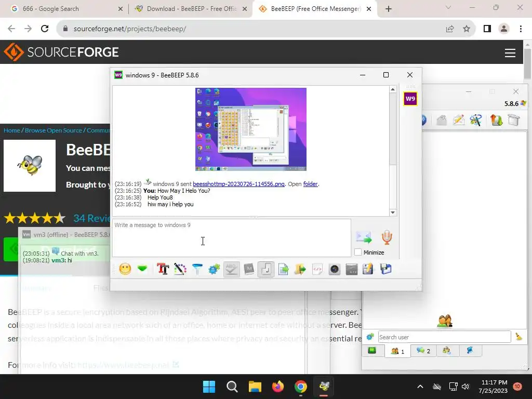Toggle the word completion dictionary book
This screenshot has width=532, height=399.
tap(249, 269)
